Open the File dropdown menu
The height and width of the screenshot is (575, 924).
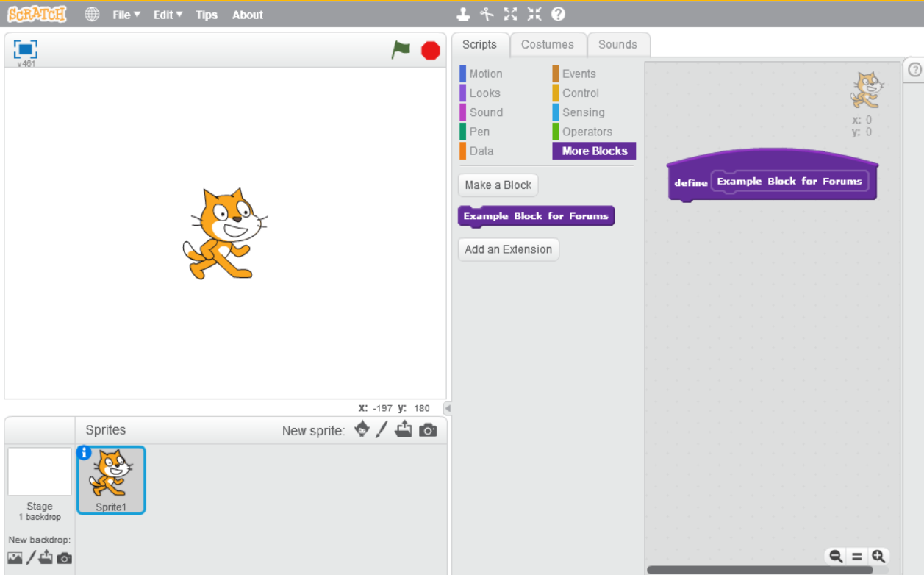point(126,15)
